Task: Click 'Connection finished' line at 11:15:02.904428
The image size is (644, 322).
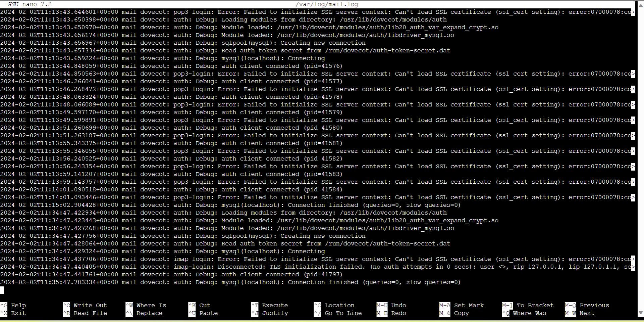Action: coord(230,205)
